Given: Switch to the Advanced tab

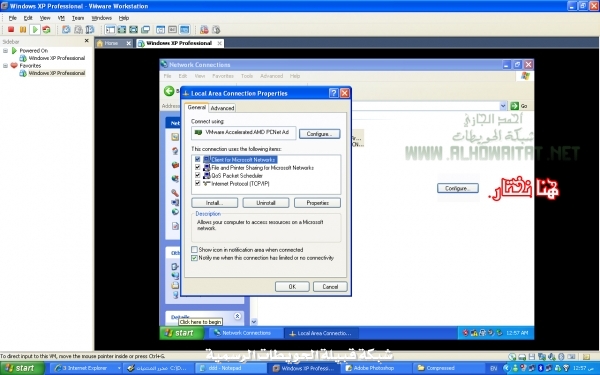Looking at the screenshot, I should click(222, 108).
